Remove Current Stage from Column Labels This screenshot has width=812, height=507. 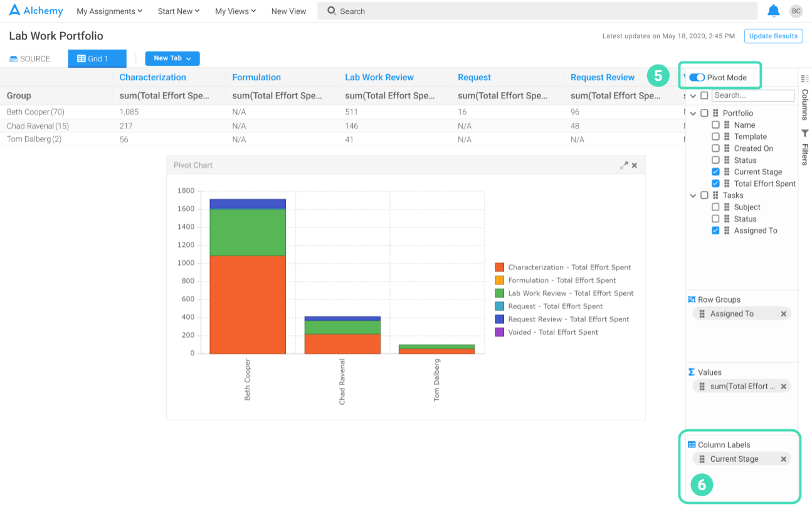click(x=783, y=459)
